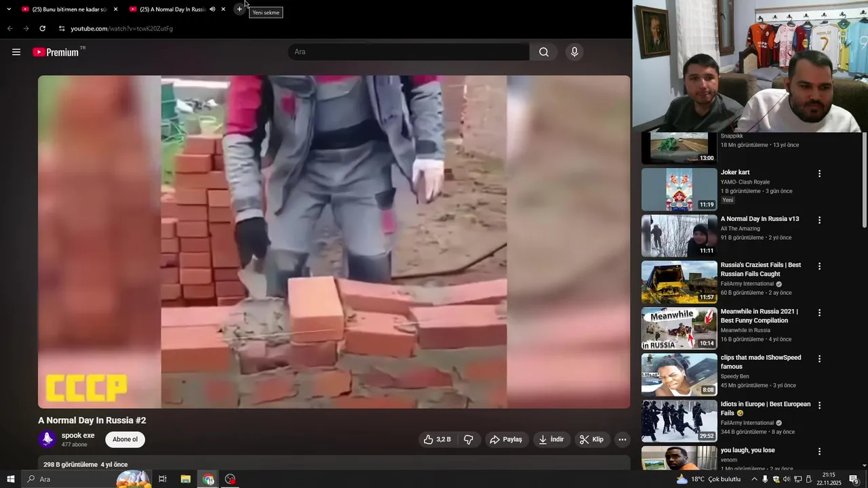Open options for A Normal Day In Russia v13
Screen dimensions: 868x488
click(x=819, y=220)
